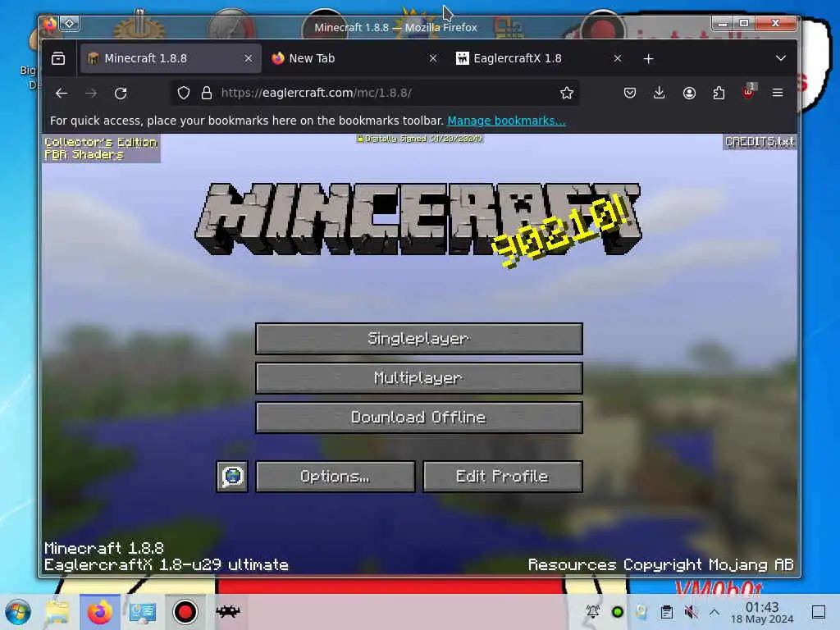Image resolution: width=840 pixels, height=630 pixels.
Task: Go back to previous page
Action: point(62,94)
